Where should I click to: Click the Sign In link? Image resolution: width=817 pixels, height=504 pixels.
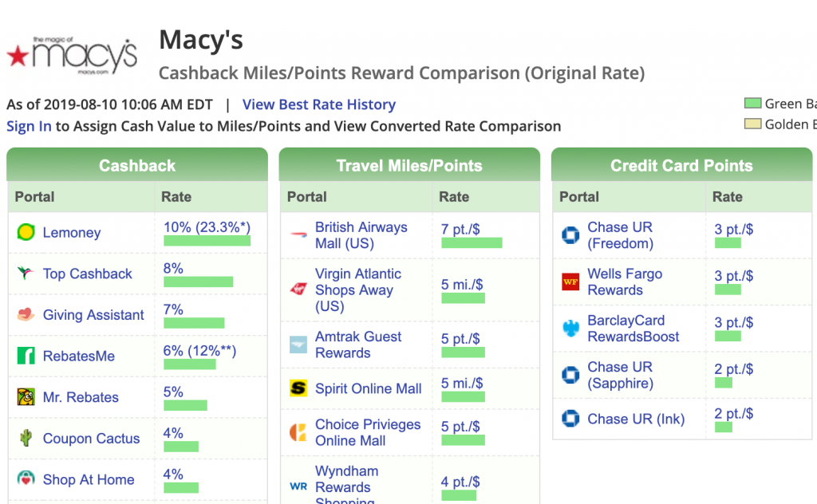click(29, 127)
